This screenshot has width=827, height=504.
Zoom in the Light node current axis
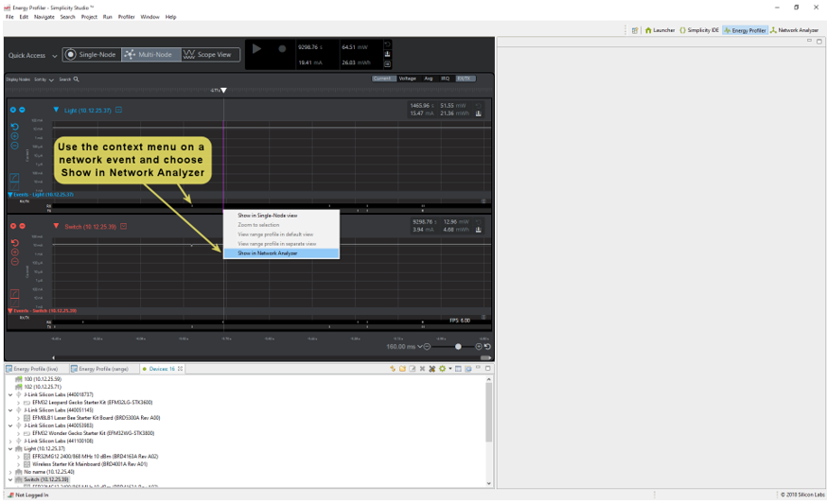(x=15, y=136)
